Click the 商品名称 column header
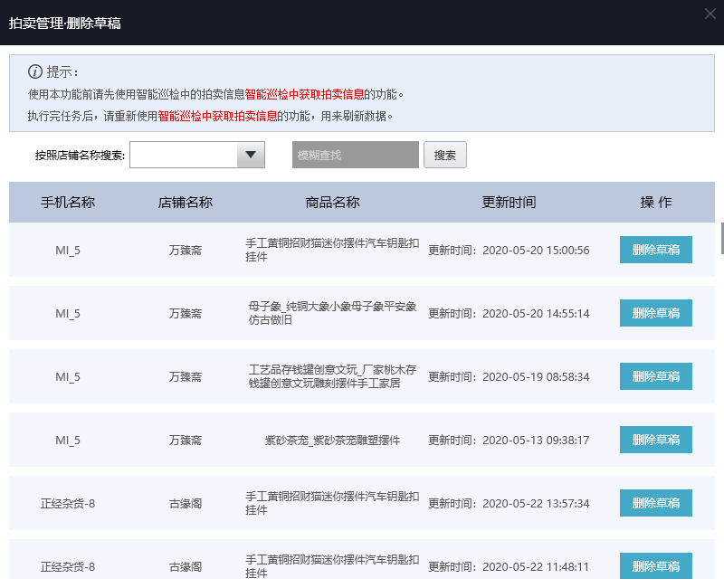The image size is (724, 588). click(x=332, y=202)
